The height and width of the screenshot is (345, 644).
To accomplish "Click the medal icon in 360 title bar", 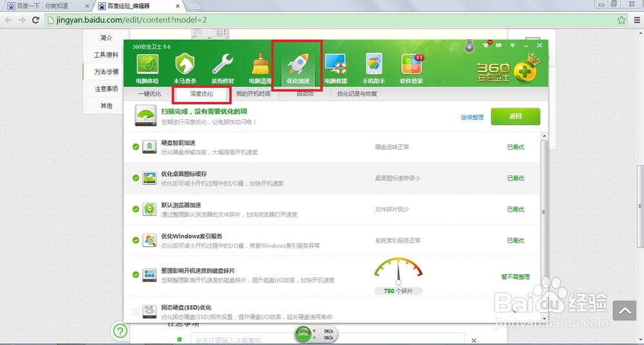I will (469, 46).
